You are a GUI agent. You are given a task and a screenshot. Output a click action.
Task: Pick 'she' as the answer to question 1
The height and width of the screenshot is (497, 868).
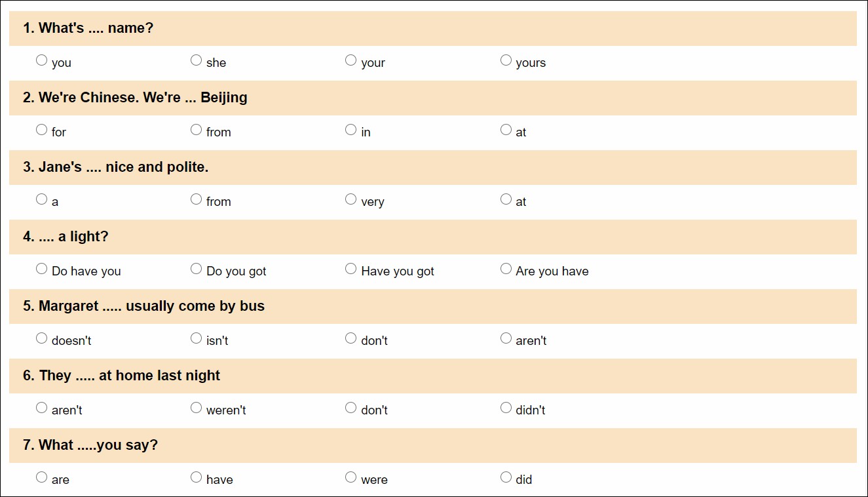tap(197, 60)
